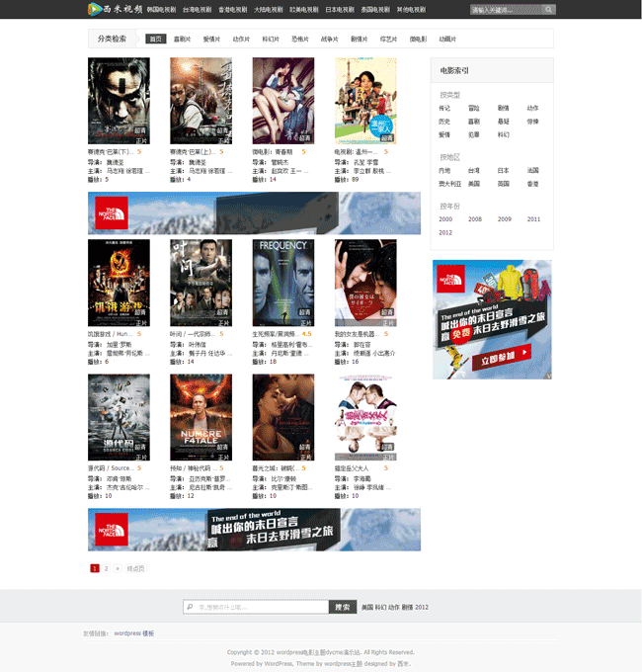Click the North Face logo in sidebar ad
This screenshot has height=672, width=642.
[450, 279]
